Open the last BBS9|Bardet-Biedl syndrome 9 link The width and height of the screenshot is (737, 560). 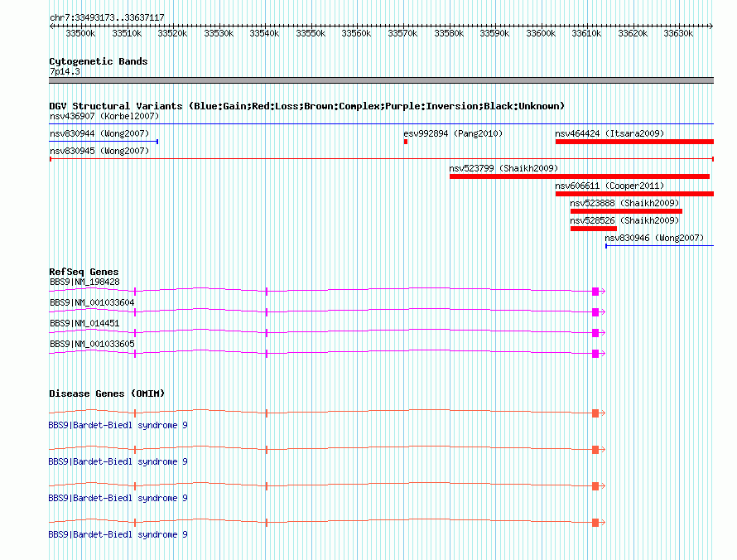(x=118, y=534)
